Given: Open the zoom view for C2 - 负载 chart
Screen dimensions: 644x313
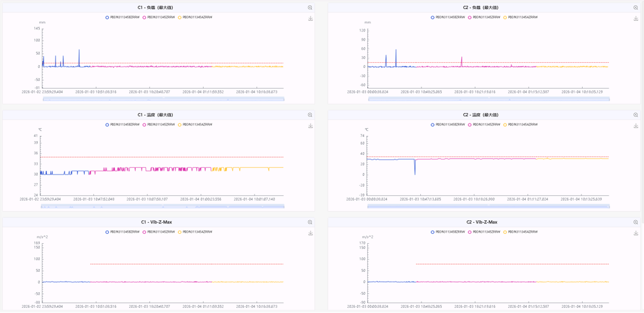Looking at the screenshot, I should (x=636, y=8).
